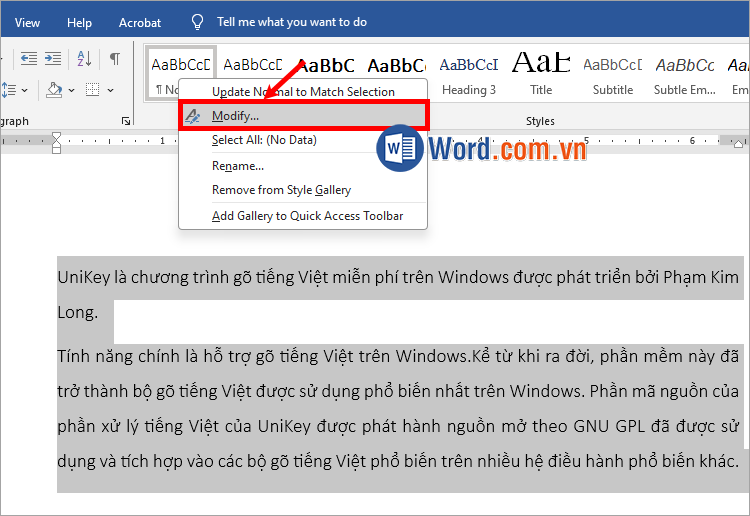Click the Decrease Indent icon
This screenshot has width=750, height=516.
click(x=29, y=59)
